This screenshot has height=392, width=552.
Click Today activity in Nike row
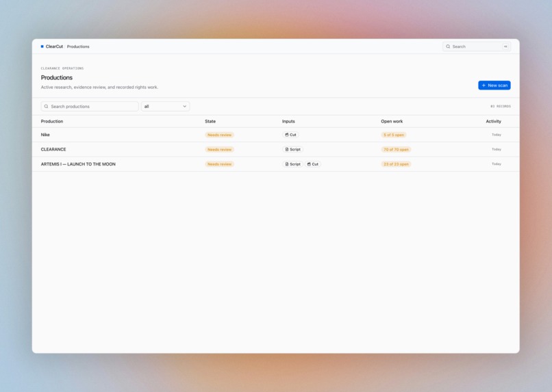coord(497,135)
